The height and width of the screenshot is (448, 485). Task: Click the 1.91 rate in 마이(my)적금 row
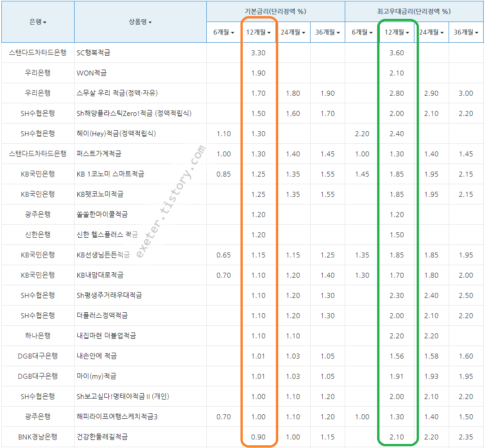pos(397,376)
